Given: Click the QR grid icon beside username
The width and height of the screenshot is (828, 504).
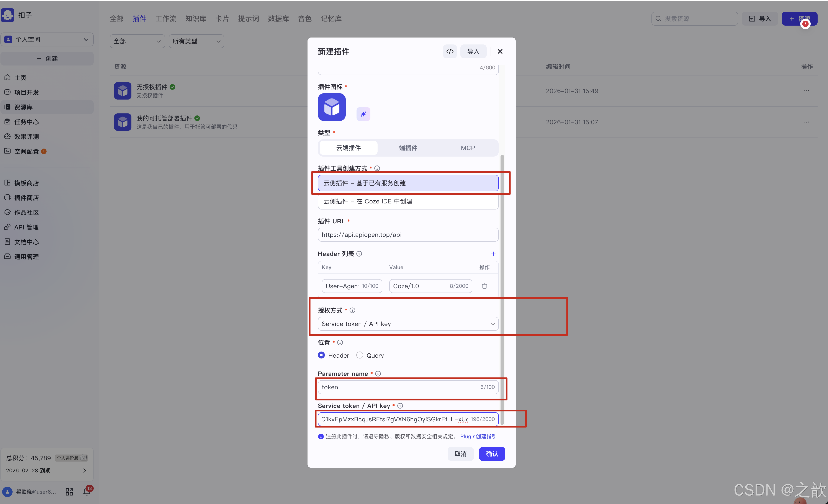Looking at the screenshot, I should [69, 492].
